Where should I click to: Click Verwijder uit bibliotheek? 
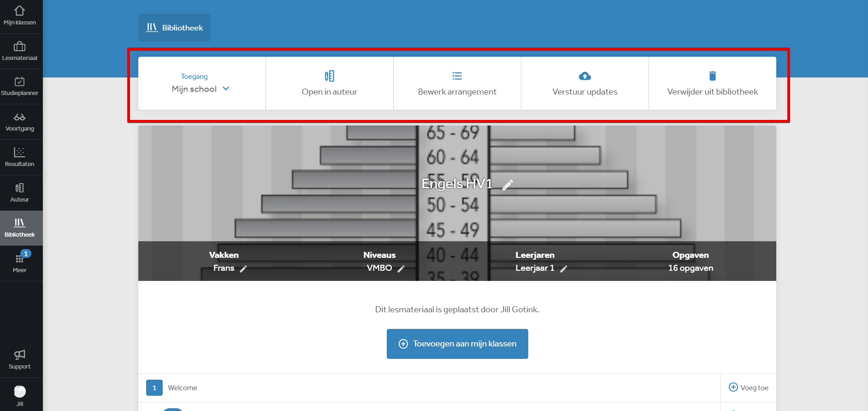pos(713,83)
